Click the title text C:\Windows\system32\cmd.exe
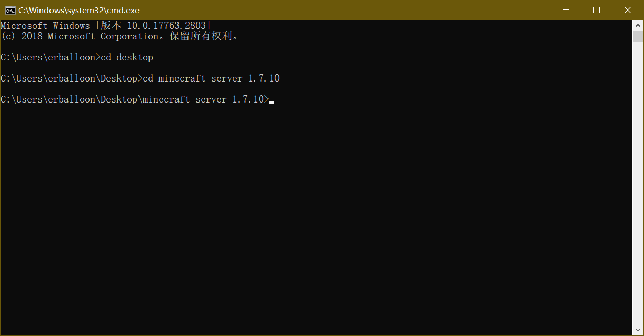Screen dimensions: 644x336 [x=79, y=10]
